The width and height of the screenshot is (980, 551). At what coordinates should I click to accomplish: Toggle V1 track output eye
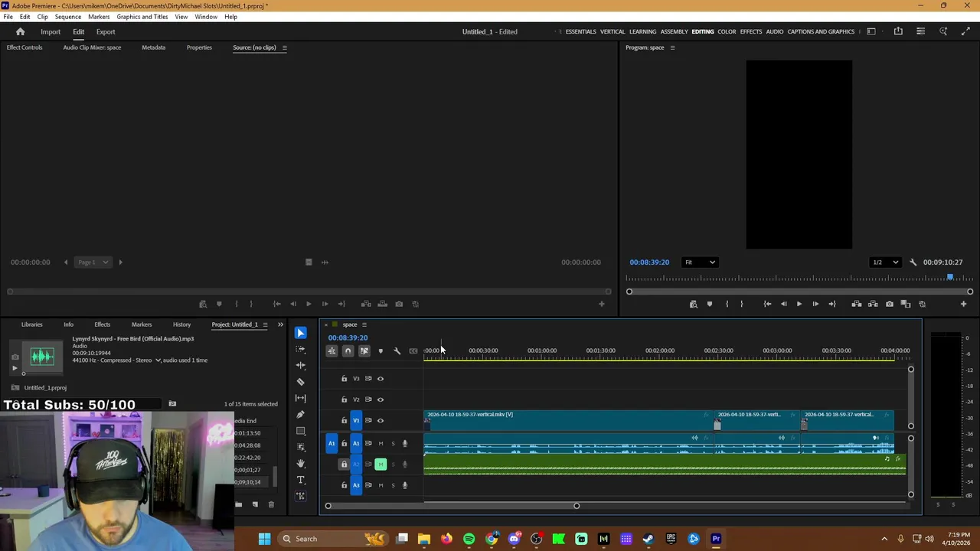(381, 420)
